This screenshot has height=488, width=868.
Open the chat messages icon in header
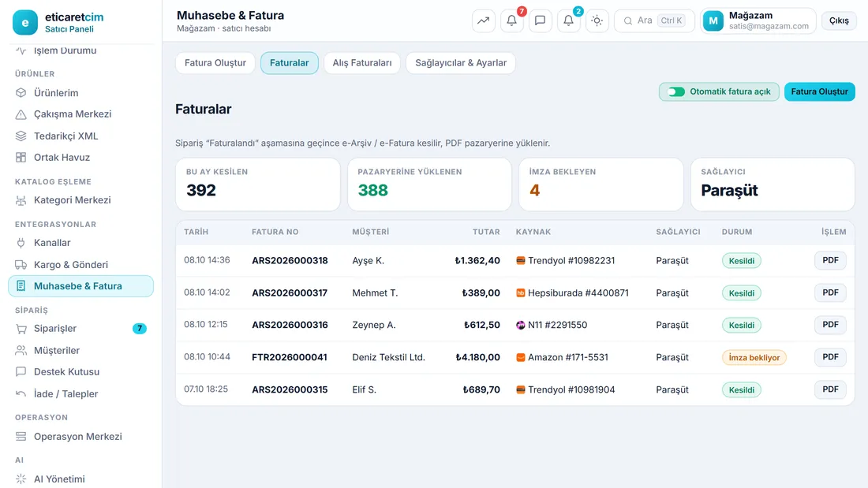point(541,20)
